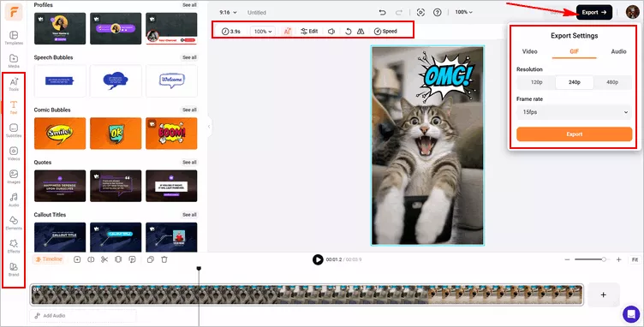Play the video preview

click(x=318, y=259)
